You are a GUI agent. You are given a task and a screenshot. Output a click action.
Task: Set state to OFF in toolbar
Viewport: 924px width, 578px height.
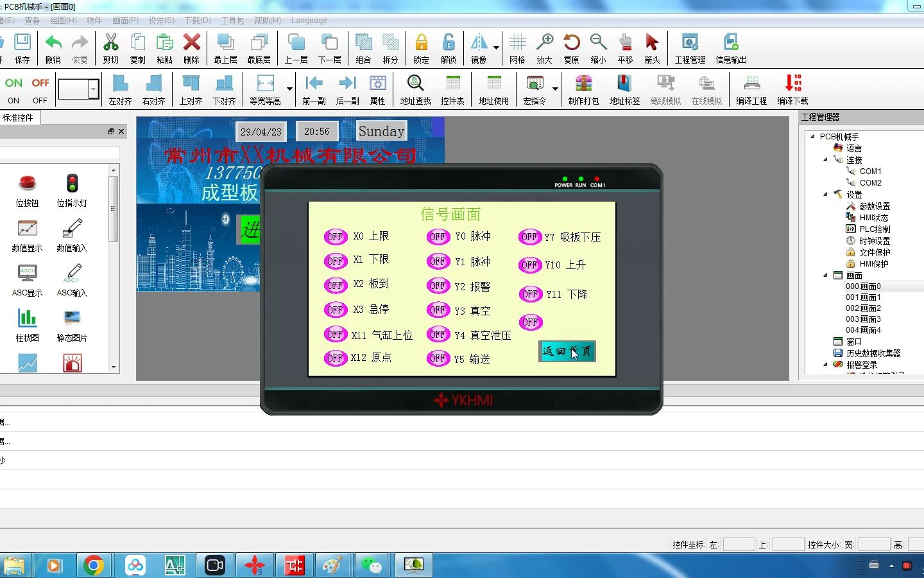[40, 89]
